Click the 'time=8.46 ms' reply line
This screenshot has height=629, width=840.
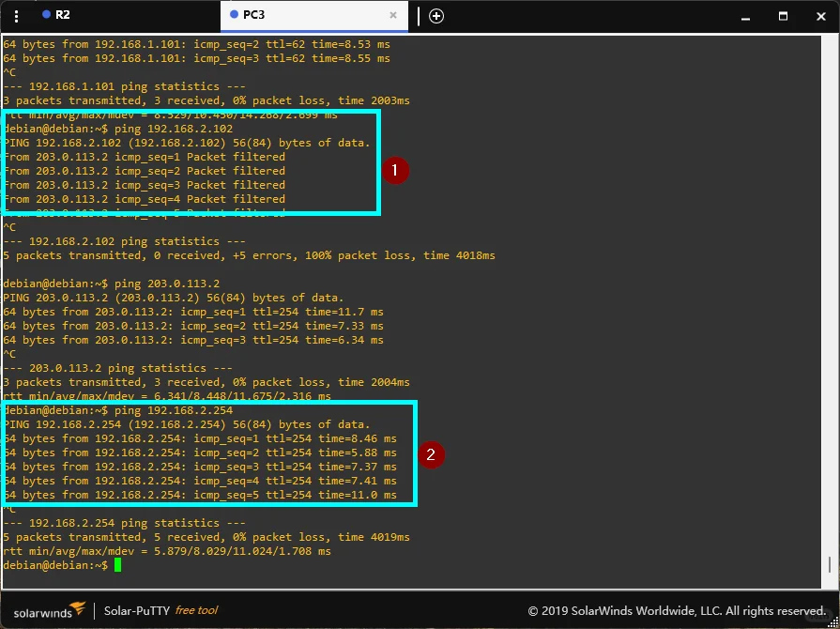(x=200, y=438)
